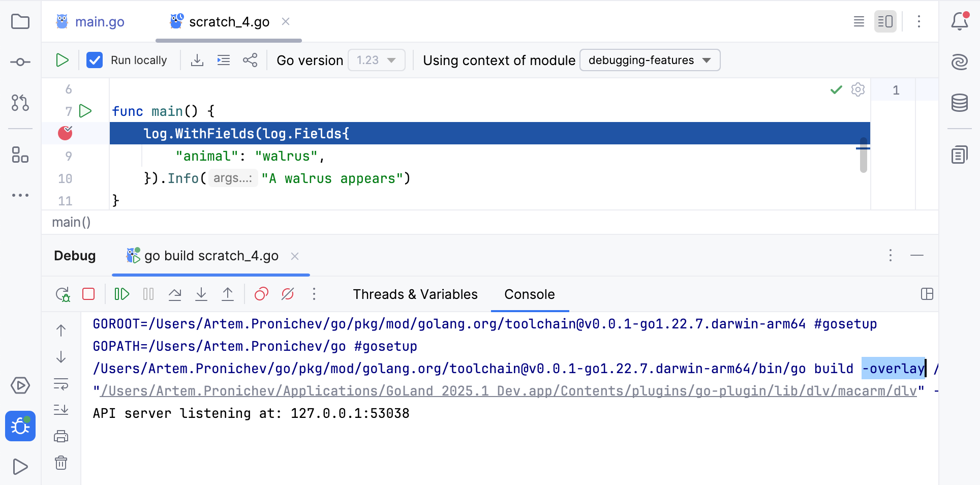Step over the current line
The height and width of the screenshot is (485, 980).
[175, 294]
